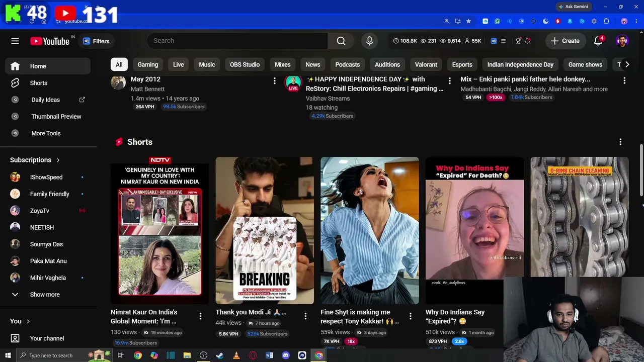Expand the Subscriptions section chevron

tap(58, 160)
